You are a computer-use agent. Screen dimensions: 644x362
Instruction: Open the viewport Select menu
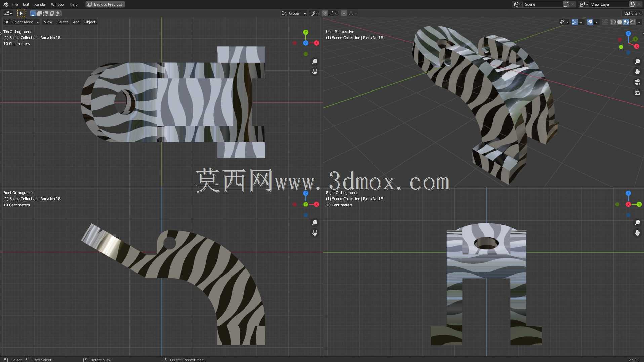pos(63,22)
